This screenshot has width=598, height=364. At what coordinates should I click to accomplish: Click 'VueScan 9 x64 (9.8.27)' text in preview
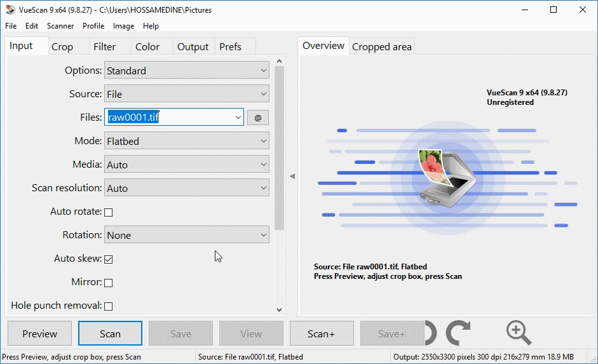point(527,92)
